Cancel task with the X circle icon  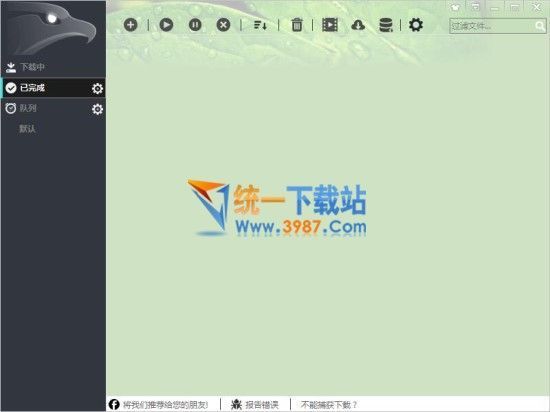pyautogui.click(x=223, y=25)
